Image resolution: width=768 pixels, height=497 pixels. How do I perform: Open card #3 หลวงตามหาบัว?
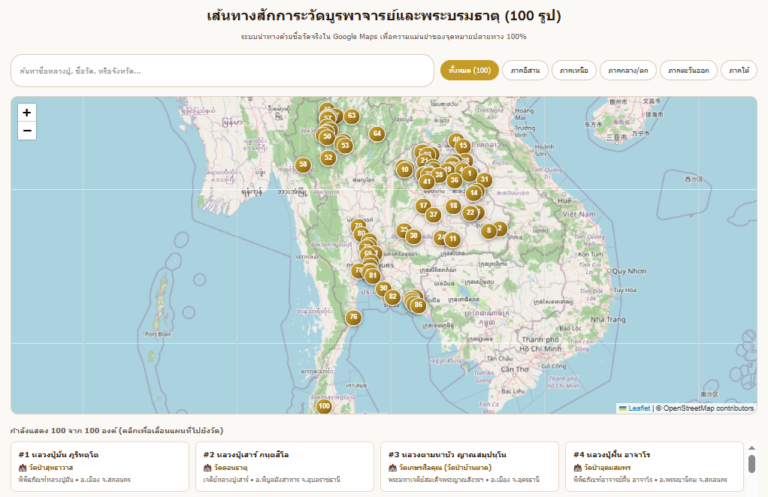[x=469, y=467]
